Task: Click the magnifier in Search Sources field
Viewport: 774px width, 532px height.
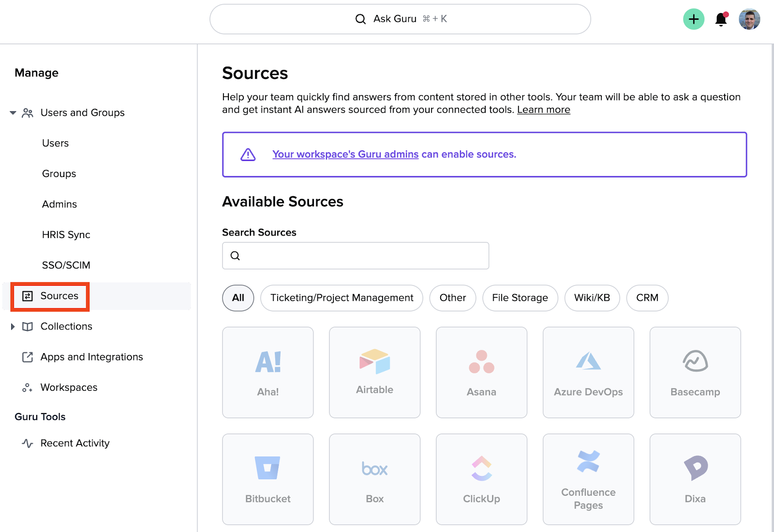Action: [x=235, y=256]
